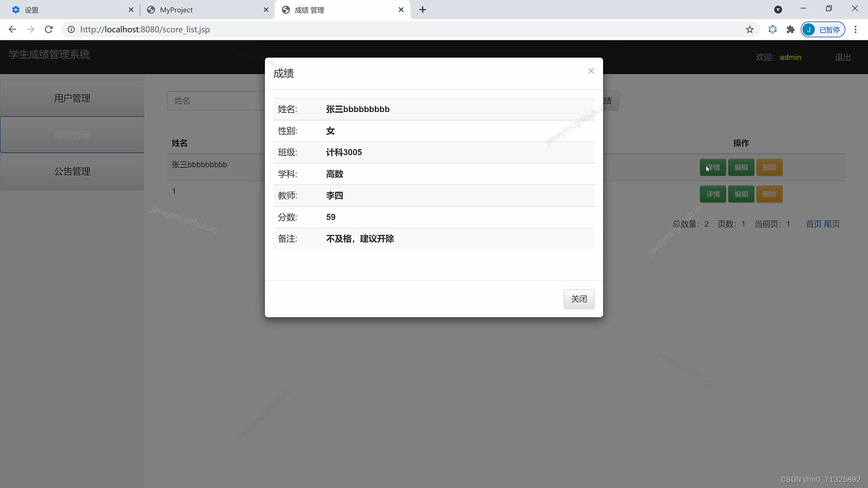Click the 姓名 search input field

[216, 101]
